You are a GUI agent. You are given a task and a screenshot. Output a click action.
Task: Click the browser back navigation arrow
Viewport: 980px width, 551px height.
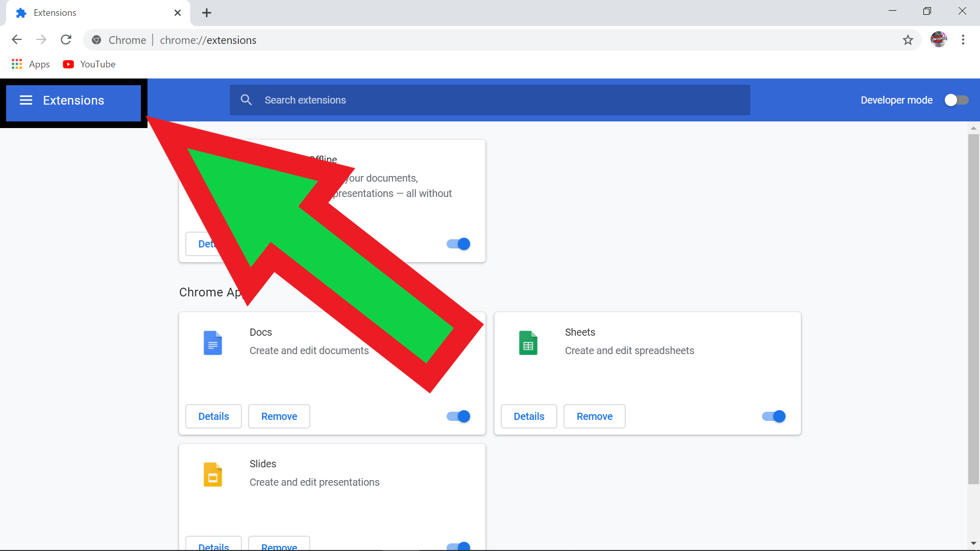tap(16, 39)
